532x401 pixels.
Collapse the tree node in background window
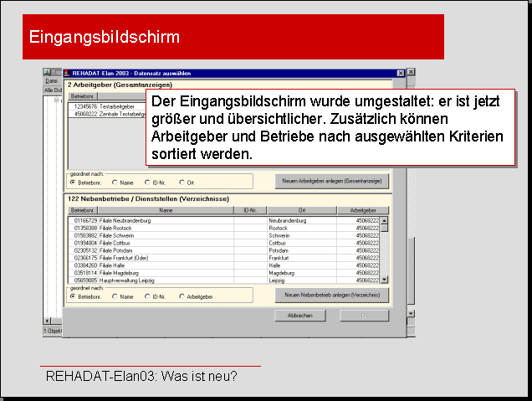(56, 100)
